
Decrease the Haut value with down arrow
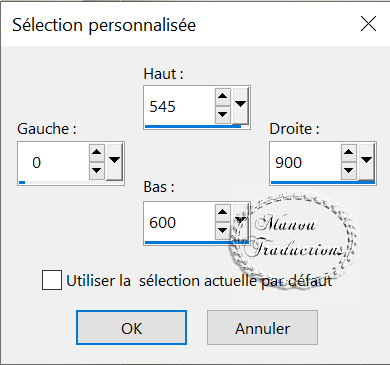click(x=223, y=115)
